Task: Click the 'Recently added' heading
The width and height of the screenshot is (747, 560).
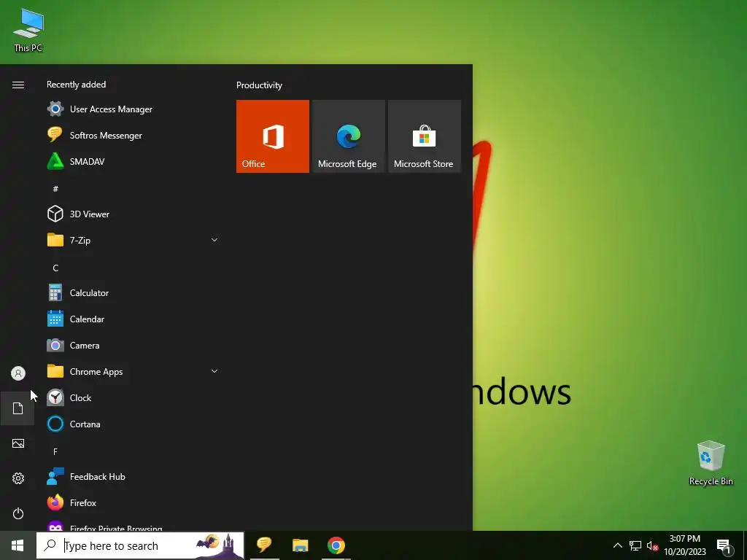Action: pyautogui.click(x=76, y=85)
